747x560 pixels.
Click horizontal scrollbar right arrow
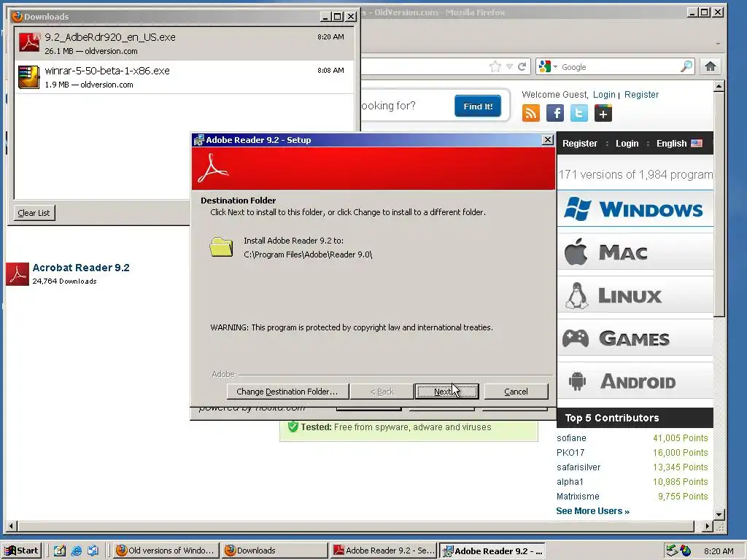point(708,526)
